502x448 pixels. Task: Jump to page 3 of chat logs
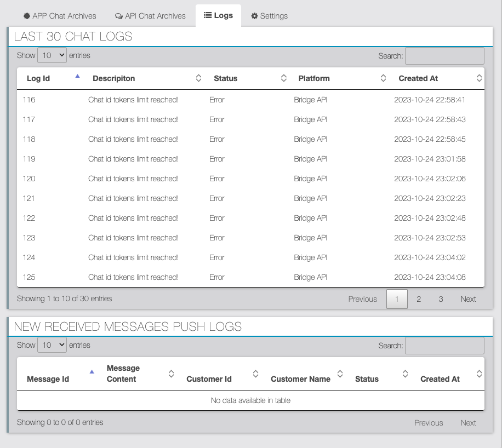[x=441, y=299]
